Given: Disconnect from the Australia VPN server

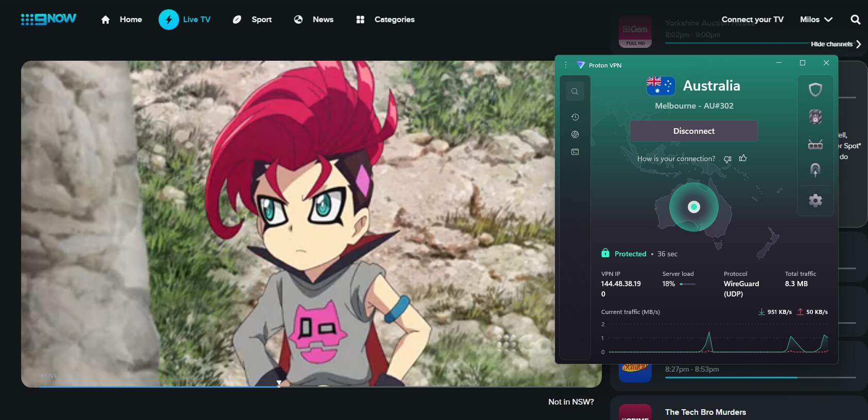Looking at the screenshot, I should pyautogui.click(x=693, y=131).
